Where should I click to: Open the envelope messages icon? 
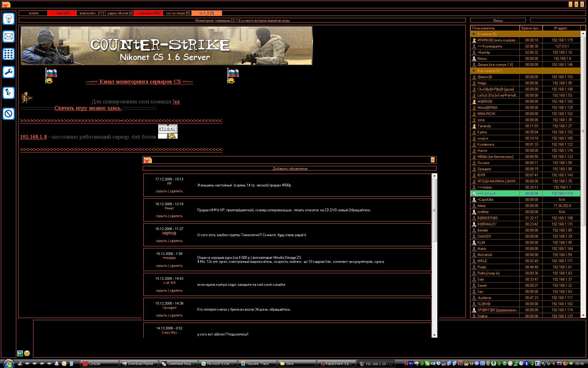click(9, 36)
